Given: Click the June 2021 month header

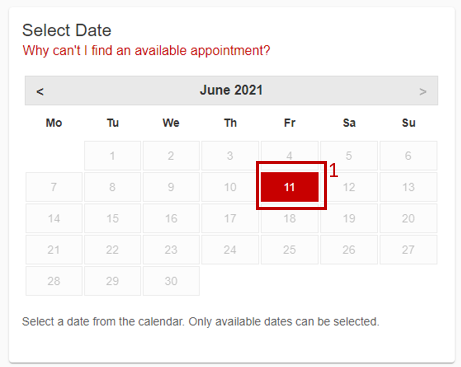Looking at the screenshot, I should pos(231,90).
